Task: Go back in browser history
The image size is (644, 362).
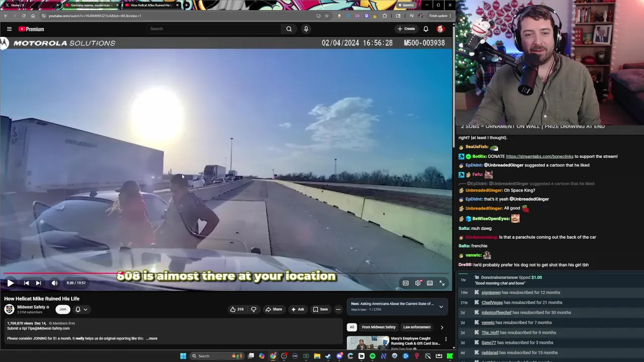Action: (x=6, y=16)
